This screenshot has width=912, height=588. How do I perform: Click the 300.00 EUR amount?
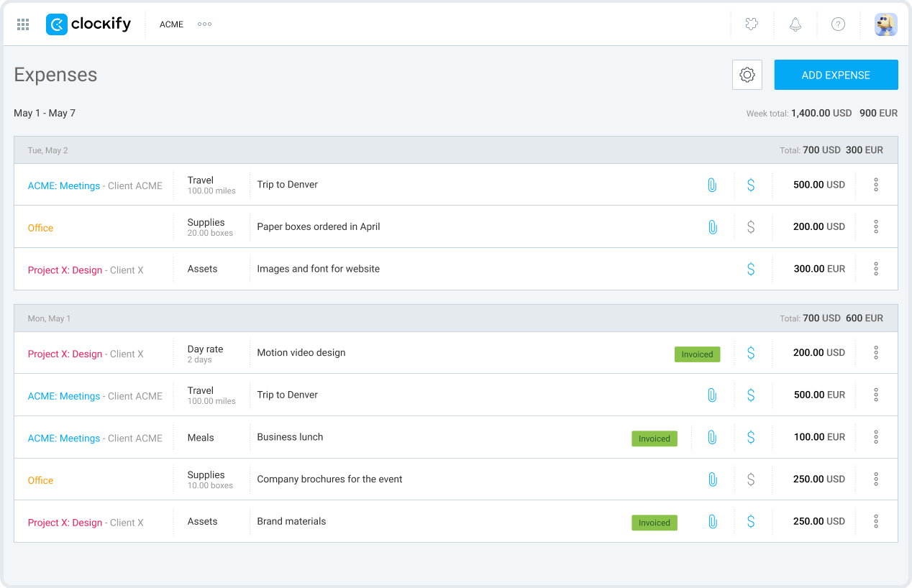[819, 269]
